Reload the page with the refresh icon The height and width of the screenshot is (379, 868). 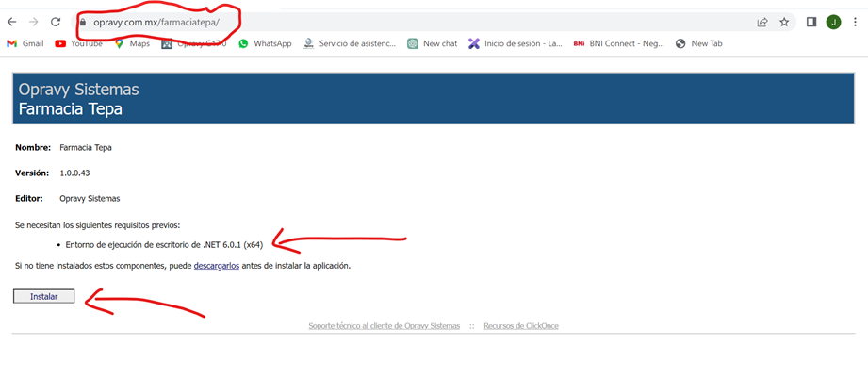(x=56, y=23)
